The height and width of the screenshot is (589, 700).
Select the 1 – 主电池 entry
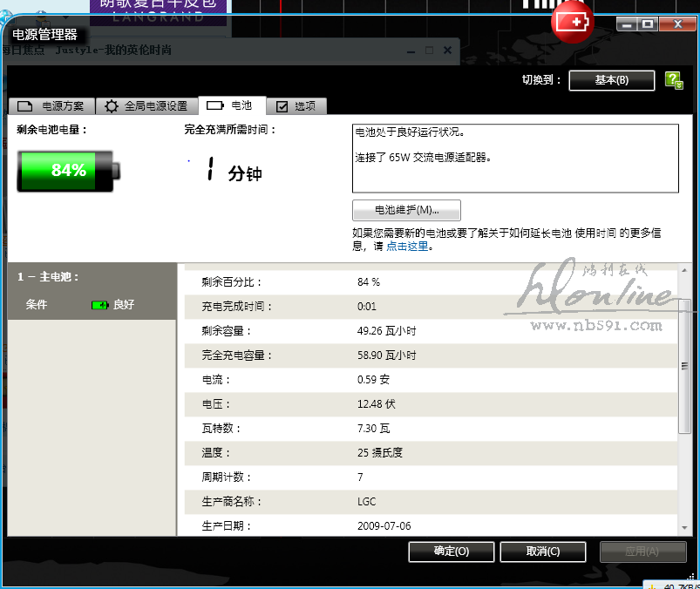pyautogui.click(x=49, y=277)
